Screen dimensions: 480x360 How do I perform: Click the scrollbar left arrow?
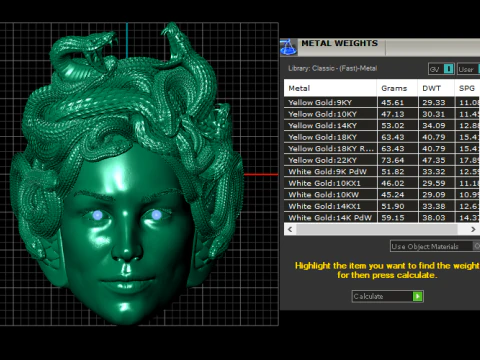(290, 229)
